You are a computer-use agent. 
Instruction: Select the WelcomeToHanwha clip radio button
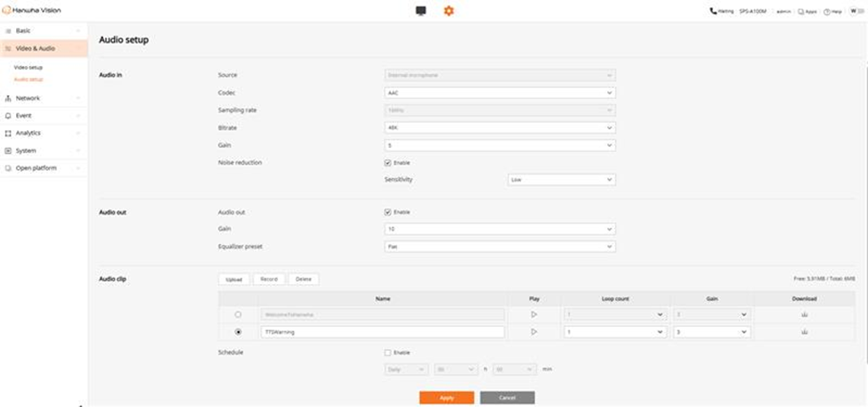coord(238,314)
